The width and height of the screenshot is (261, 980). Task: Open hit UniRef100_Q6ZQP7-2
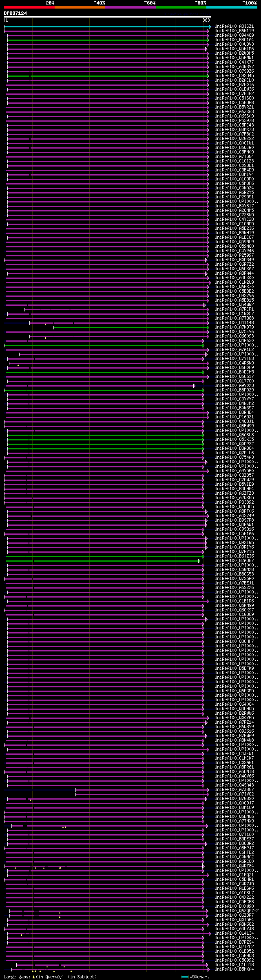[237, 911]
